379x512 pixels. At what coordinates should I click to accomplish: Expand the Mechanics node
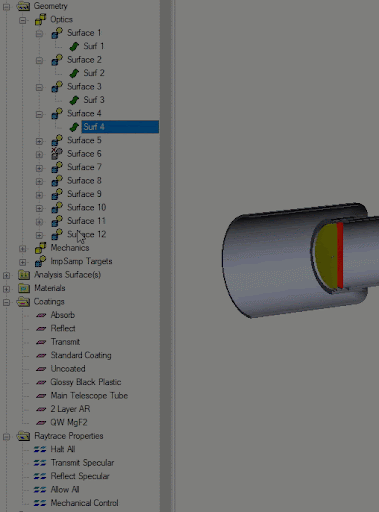pos(23,249)
